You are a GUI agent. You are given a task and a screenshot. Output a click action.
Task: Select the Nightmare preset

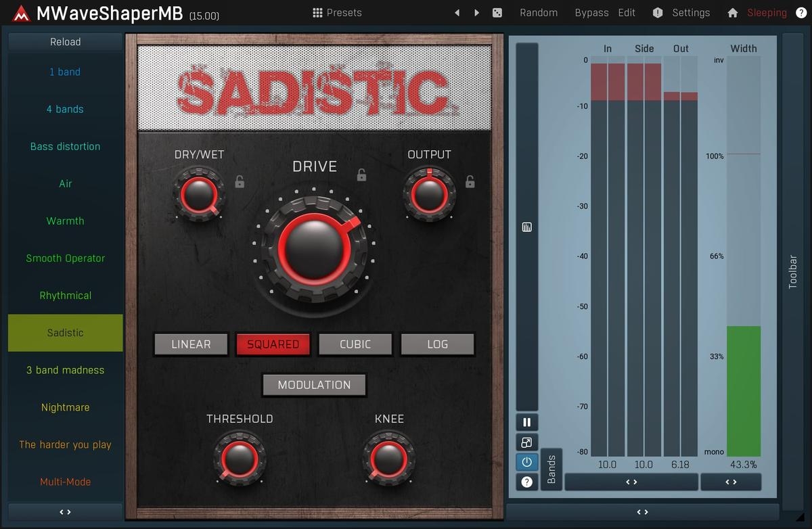(65, 407)
